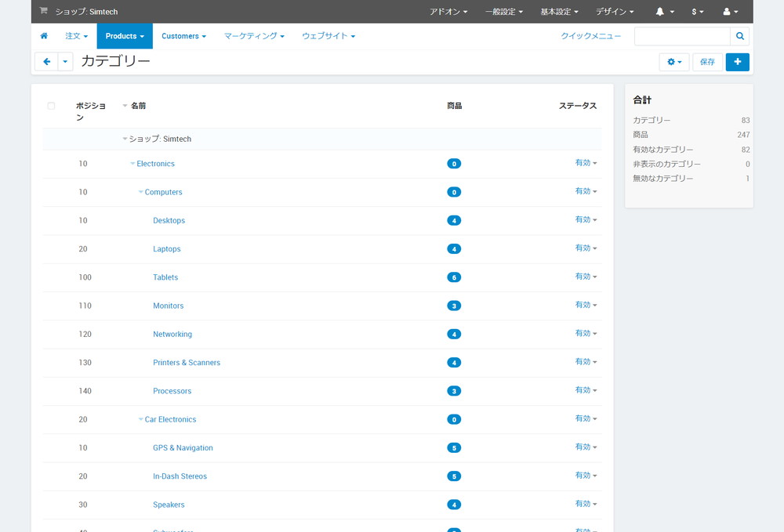
Task: Toggle the select-all checkbox in table header
Action: point(51,106)
